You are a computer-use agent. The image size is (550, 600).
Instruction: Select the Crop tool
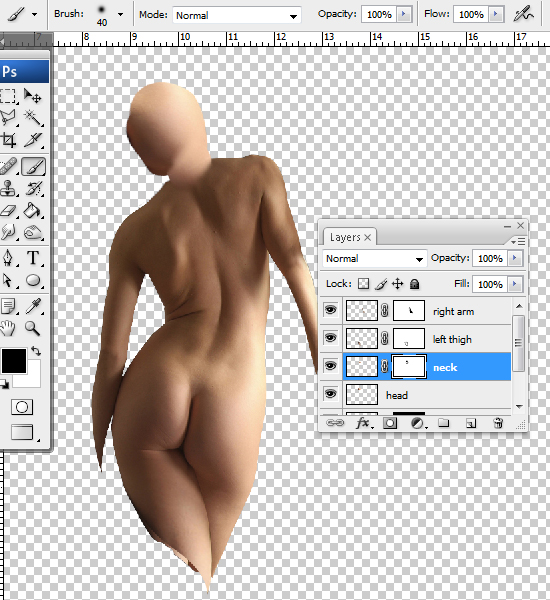pyautogui.click(x=8, y=140)
